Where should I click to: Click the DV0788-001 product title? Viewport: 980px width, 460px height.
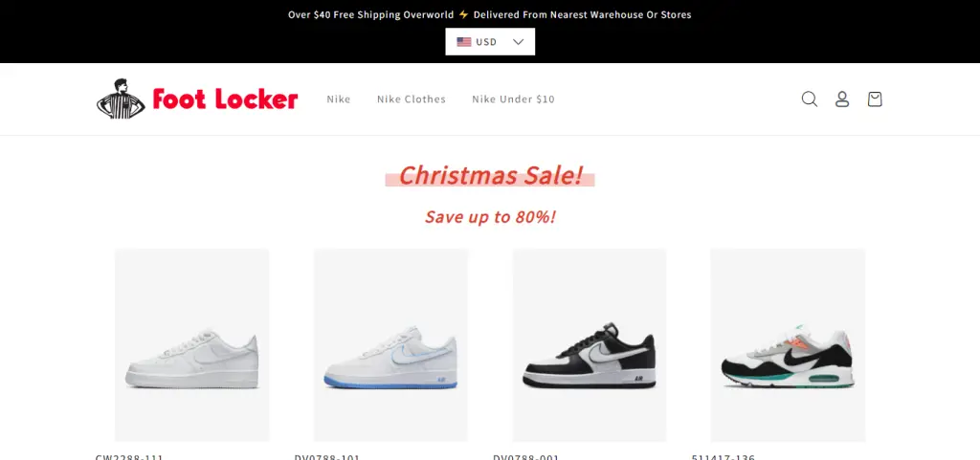(526, 457)
